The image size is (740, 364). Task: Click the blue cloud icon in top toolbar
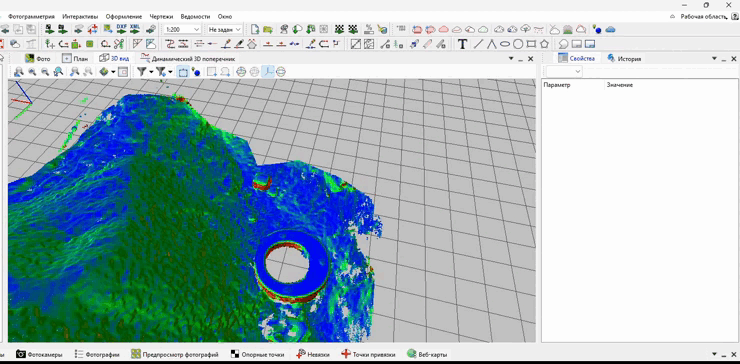click(610, 29)
